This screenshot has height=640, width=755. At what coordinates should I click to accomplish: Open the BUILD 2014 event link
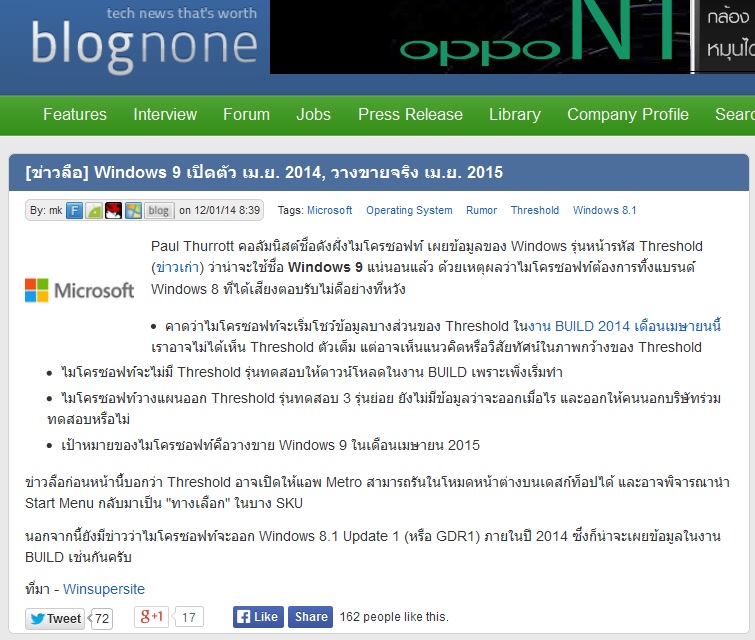tap(625, 326)
